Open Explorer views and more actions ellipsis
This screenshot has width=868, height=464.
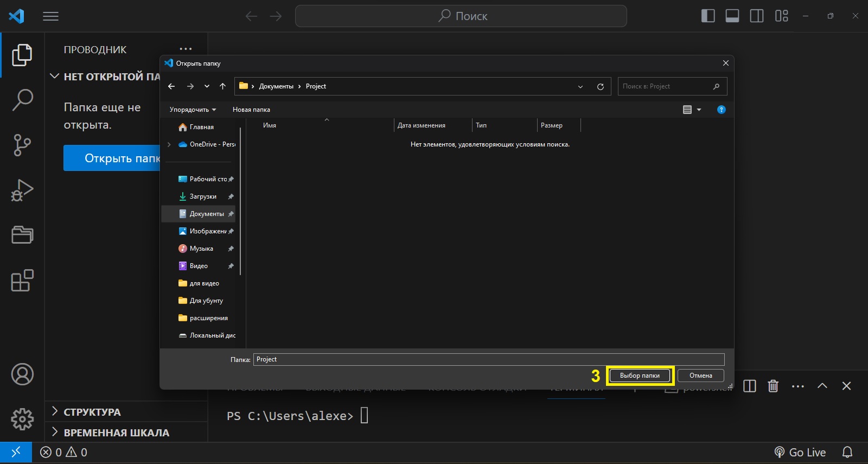[x=186, y=49]
